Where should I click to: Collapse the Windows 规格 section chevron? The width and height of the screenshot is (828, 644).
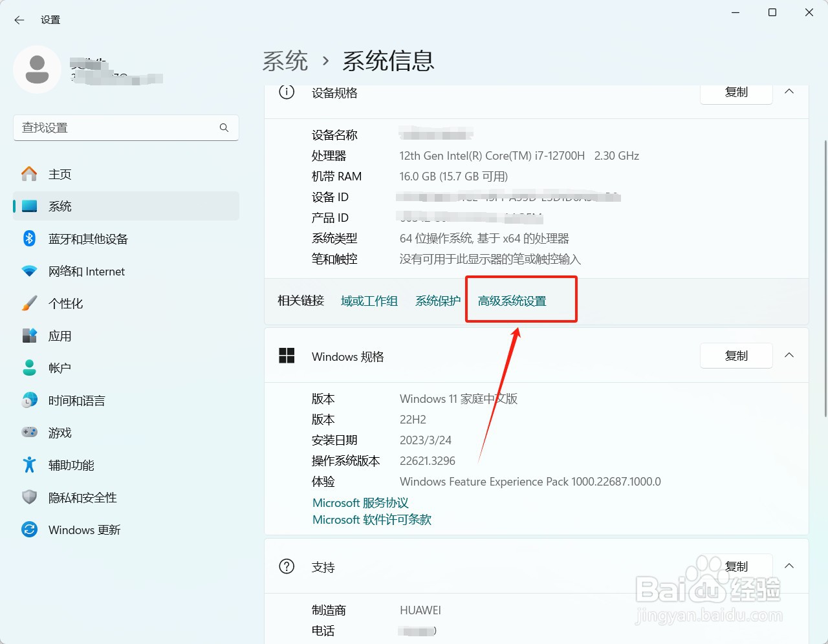(x=789, y=356)
